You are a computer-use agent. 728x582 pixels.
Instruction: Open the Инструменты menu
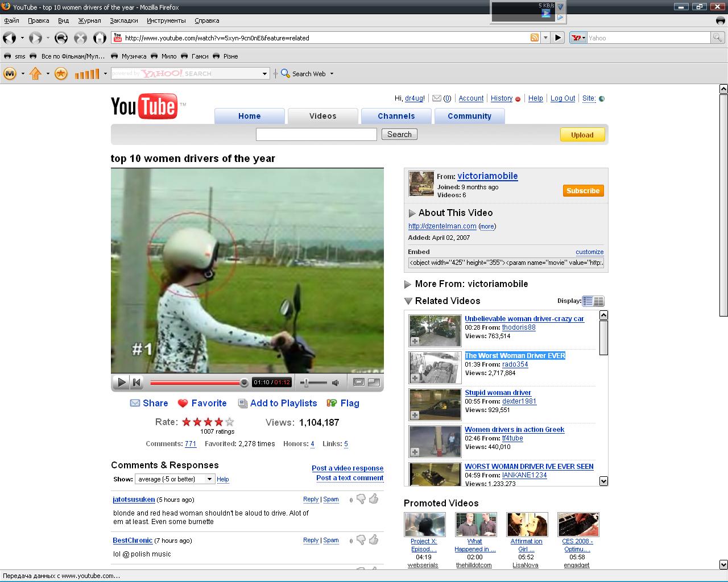point(166,20)
